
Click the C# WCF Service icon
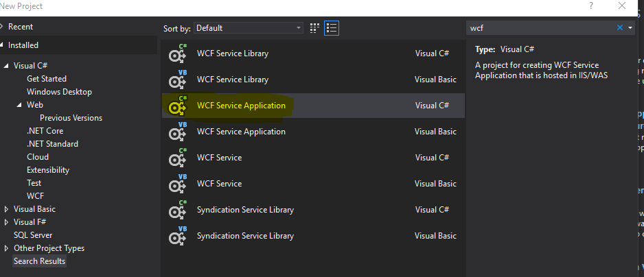(178, 158)
